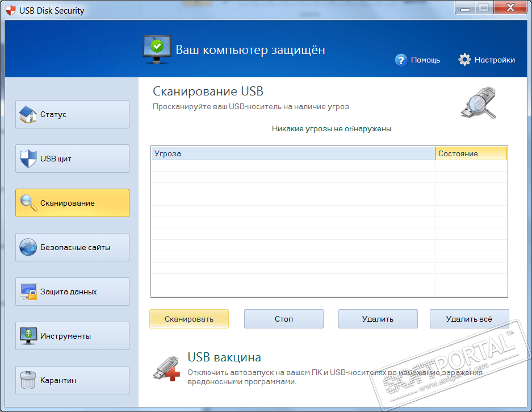Click 'Просканируйте ваш USB-носитель' description text
This screenshot has width=532, height=412.
point(252,107)
